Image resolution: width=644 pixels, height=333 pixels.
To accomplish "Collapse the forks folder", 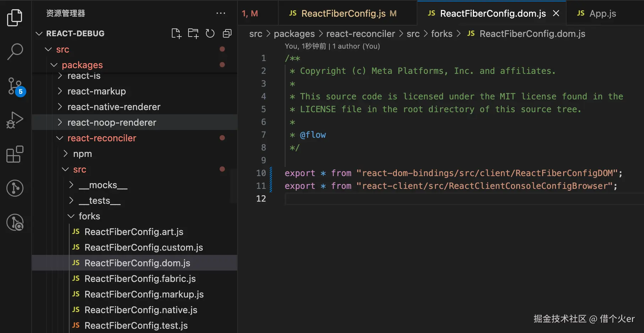I will click(89, 216).
